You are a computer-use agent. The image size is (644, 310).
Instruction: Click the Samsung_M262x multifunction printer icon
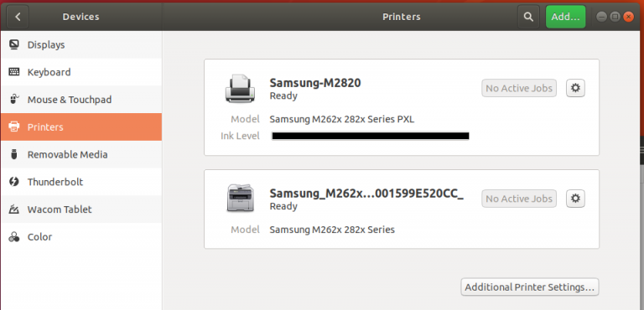241,199
